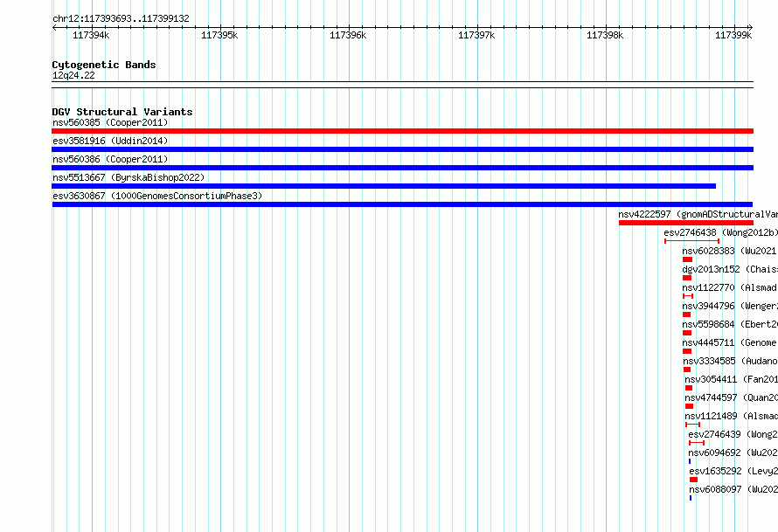Select the esv2746438 thin red span glyph

coord(692,241)
